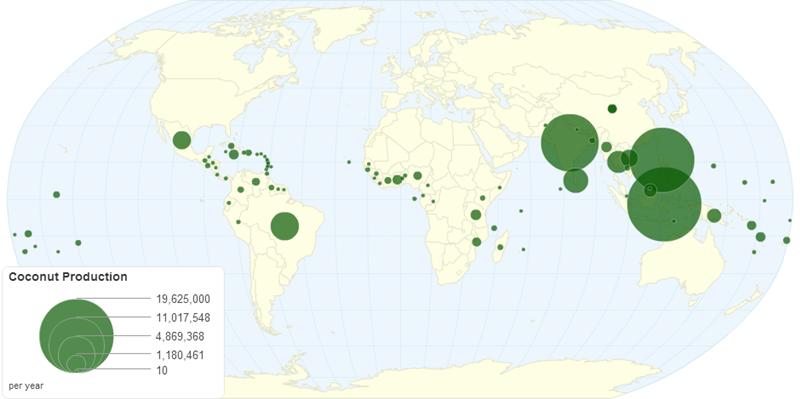Click the minimum value 10 in the legend
The height and width of the screenshot is (399, 800).
(162, 371)
